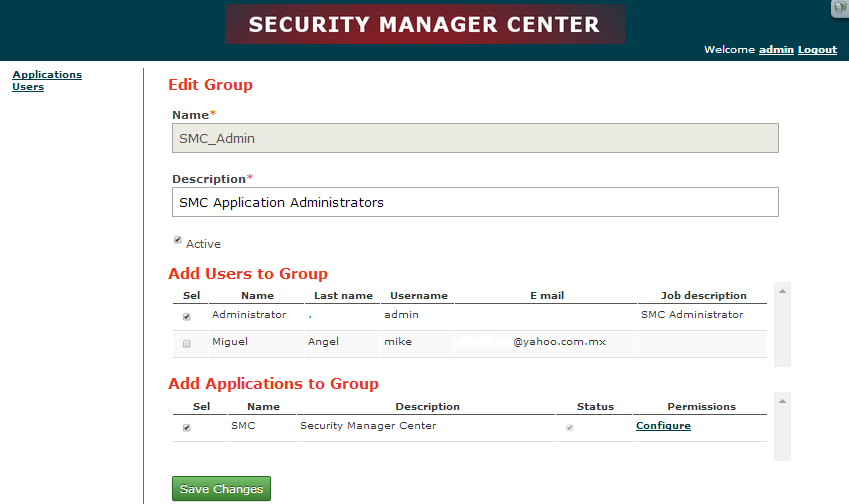Screen dimensions: 849x504
Task: Open Configure permissions for SMC
Action: [663, 426]
